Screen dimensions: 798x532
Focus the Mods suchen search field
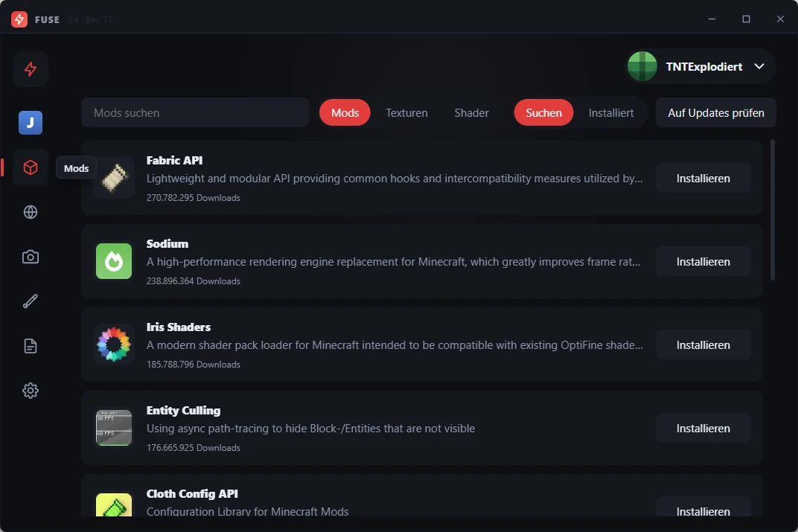(195, 112)
